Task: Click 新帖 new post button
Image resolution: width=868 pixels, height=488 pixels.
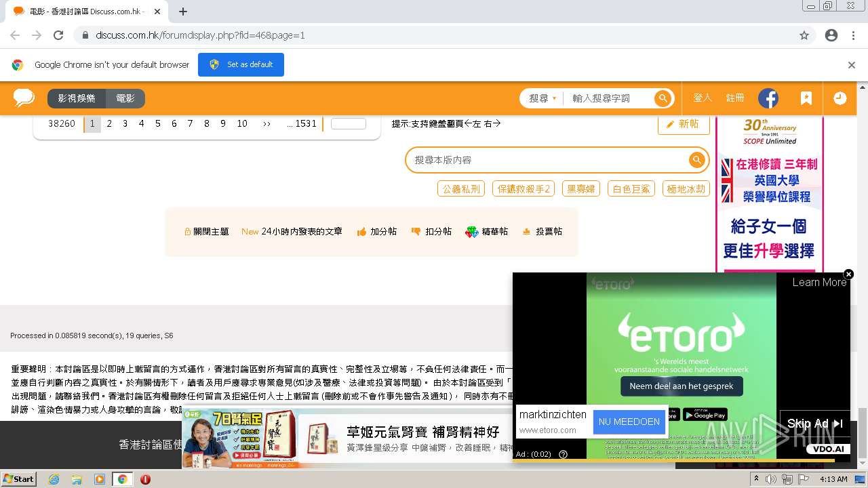Action: click(684, 124)
